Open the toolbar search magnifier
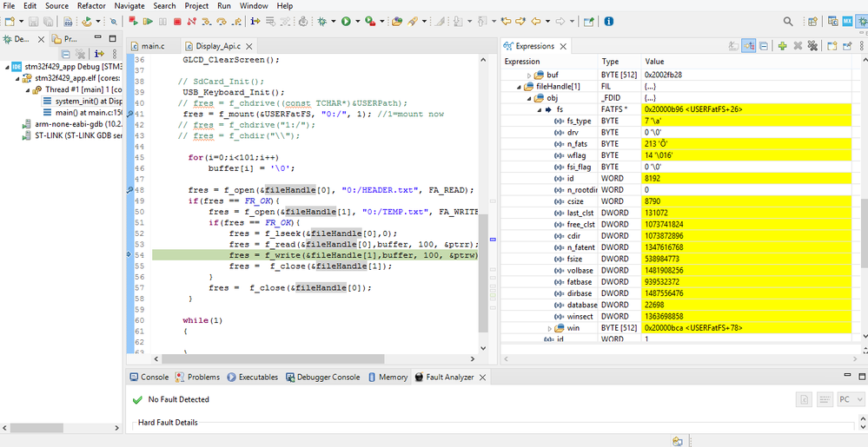 pyautogui.click(x=788, y=22)
